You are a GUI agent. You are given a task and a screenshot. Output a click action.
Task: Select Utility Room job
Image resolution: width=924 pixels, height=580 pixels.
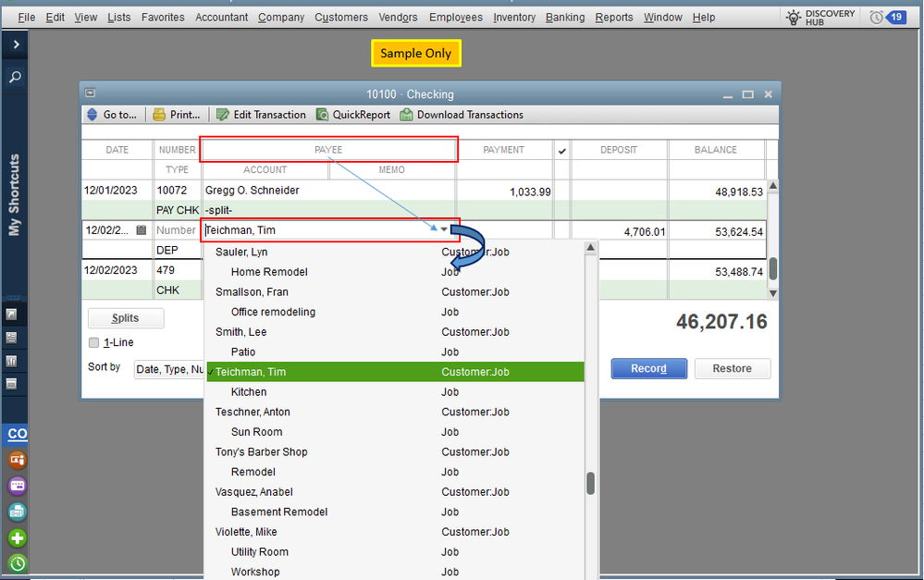click(x=395, y=552)
